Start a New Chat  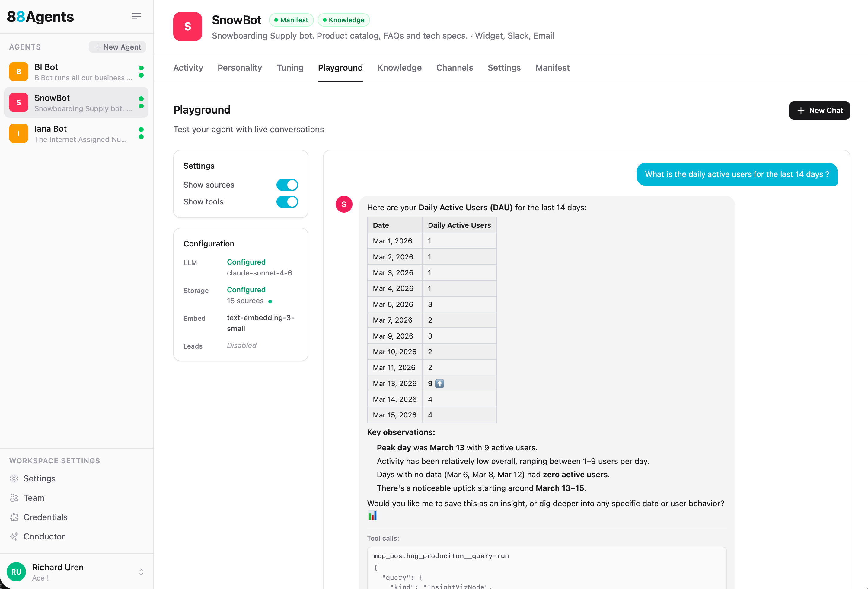(x=819, y=111)
